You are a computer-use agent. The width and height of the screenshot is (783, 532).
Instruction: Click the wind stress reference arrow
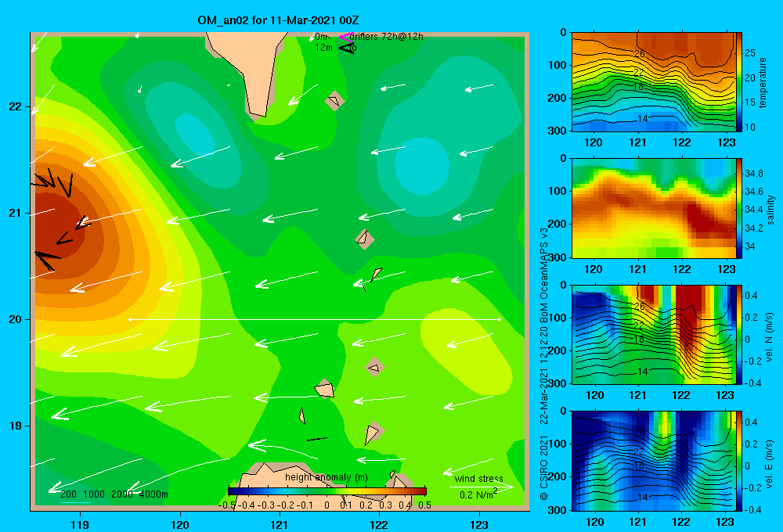[482, 487]
